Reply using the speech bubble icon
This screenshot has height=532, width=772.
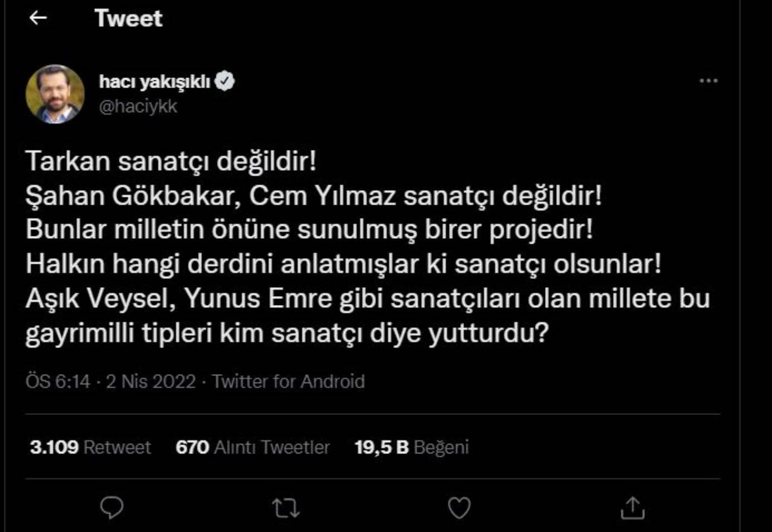click(x=111, y=508)
